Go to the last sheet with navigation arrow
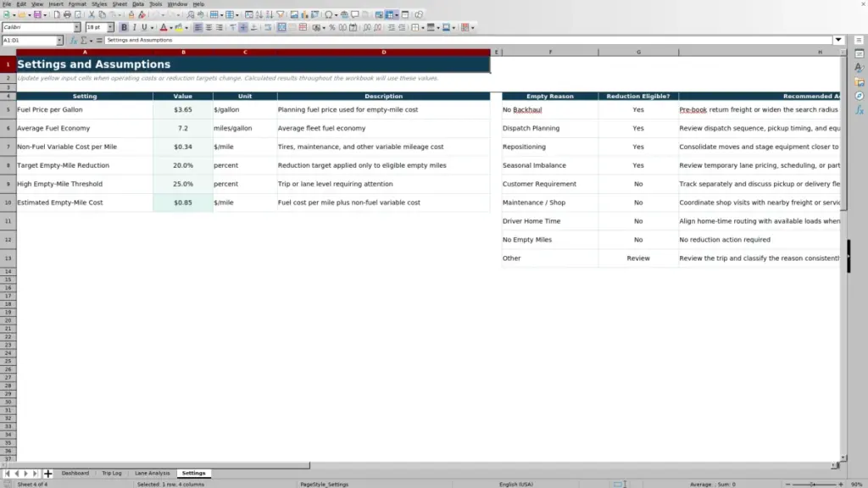Screen dimensions: 868x488 click(36, 474)
